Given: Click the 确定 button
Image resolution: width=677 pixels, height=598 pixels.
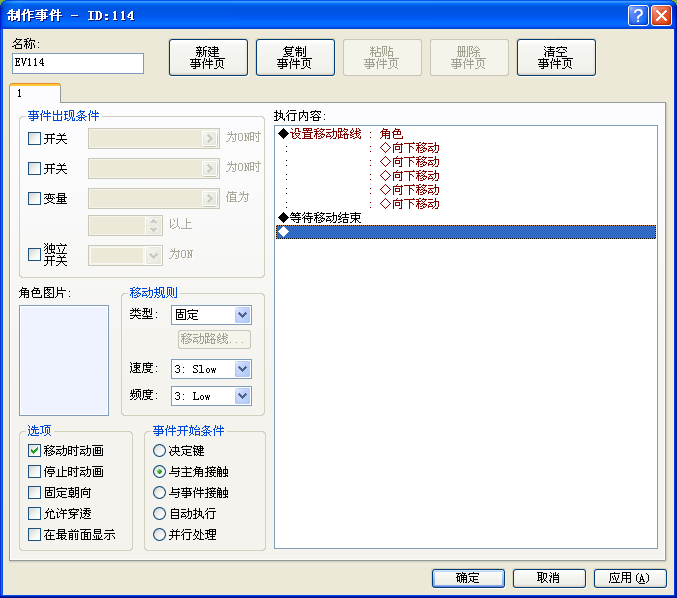Looking at the screenshot, I should [x=468, y=578].
